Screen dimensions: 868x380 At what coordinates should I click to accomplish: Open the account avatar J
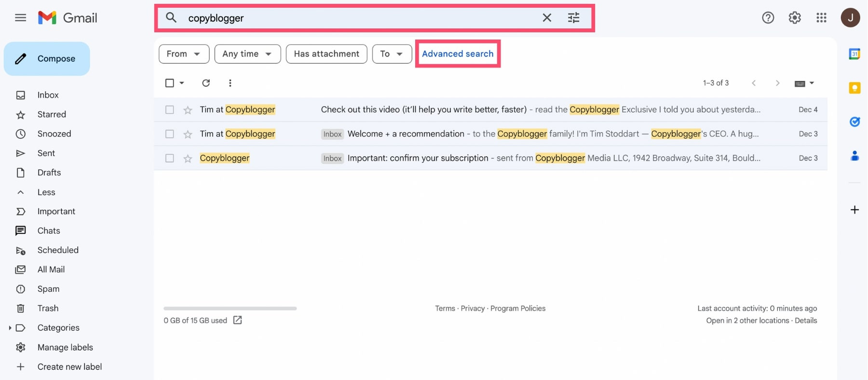click(851, 18)
